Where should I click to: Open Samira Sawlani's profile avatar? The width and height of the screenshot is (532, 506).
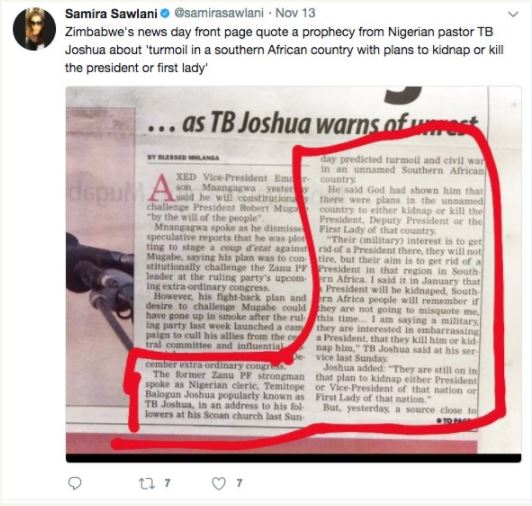[x=34, y=29]
